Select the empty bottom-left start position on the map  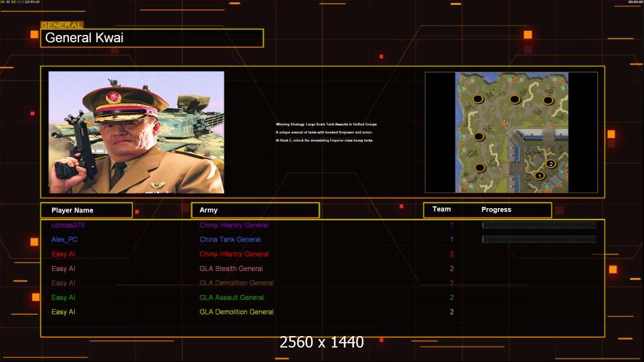(x=480, y=168)
